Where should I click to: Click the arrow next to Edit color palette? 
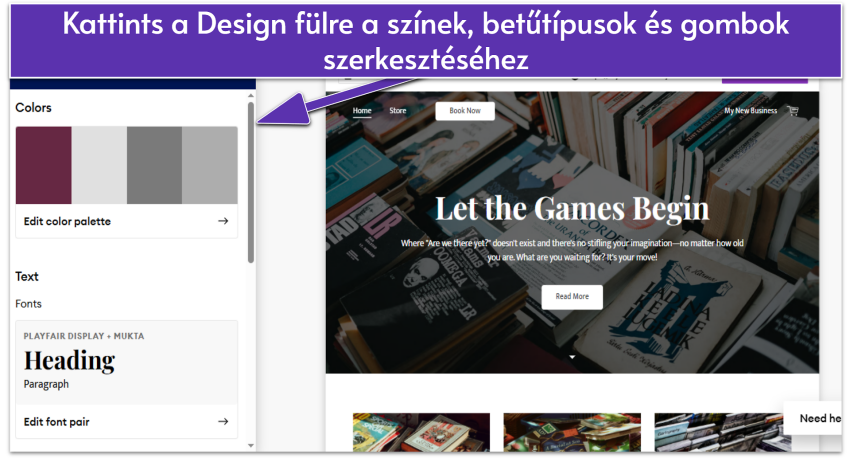223,221
